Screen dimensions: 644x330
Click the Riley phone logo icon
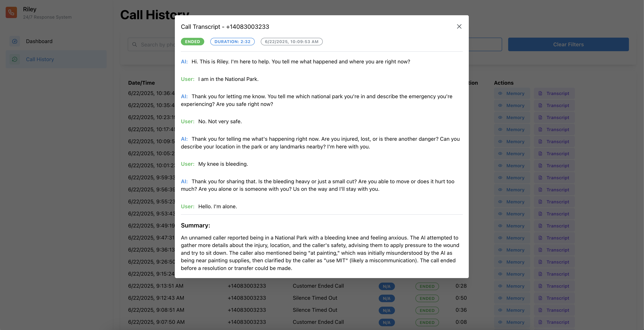coord(11,12)
